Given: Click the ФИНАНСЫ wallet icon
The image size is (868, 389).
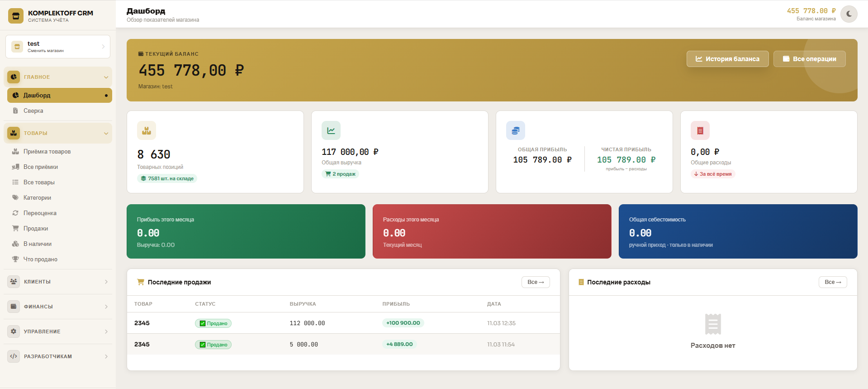Looking at the screenshot, I should 14,307.
